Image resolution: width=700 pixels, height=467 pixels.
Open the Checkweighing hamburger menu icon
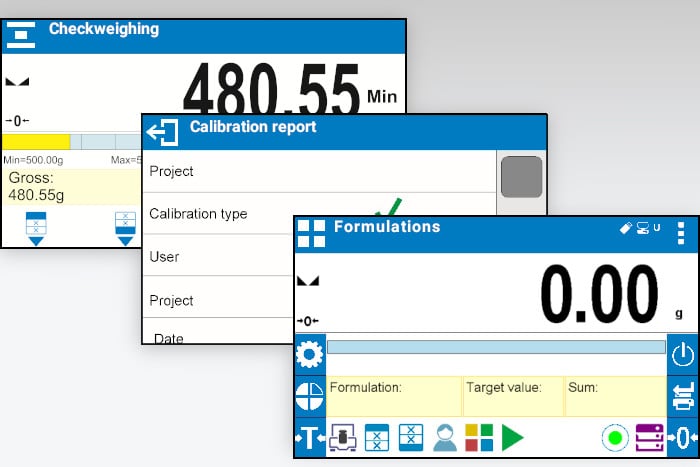pos(21,35)
